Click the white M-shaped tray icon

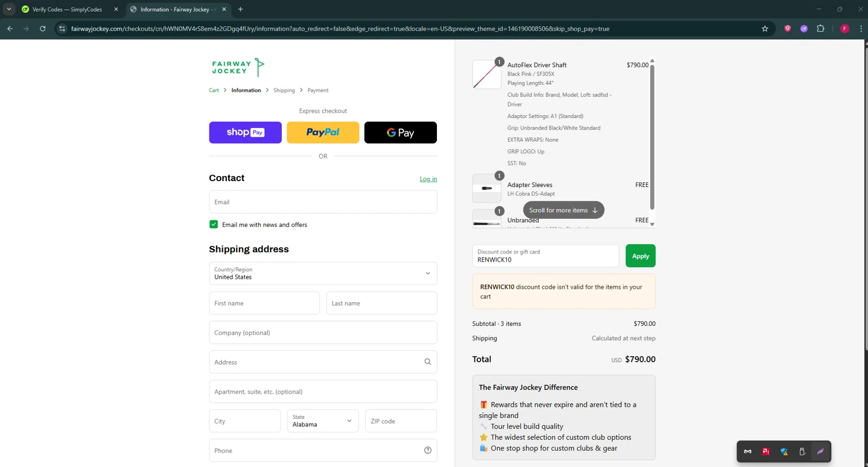coord(748,451)
